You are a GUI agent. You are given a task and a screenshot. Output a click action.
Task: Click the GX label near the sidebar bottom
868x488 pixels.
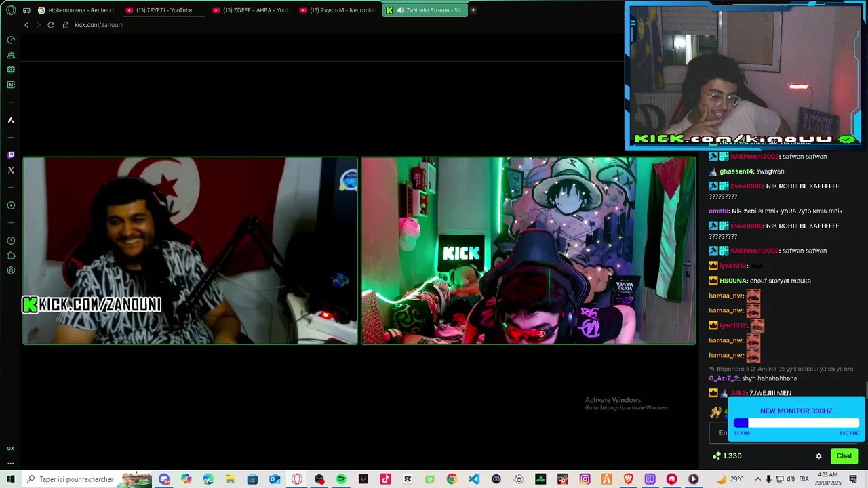(11, 448)
